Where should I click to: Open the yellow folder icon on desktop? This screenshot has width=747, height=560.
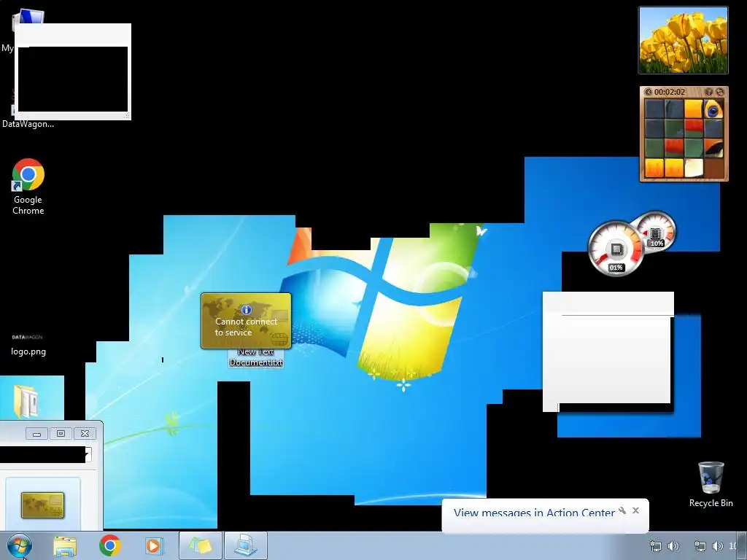click(26, 402)
